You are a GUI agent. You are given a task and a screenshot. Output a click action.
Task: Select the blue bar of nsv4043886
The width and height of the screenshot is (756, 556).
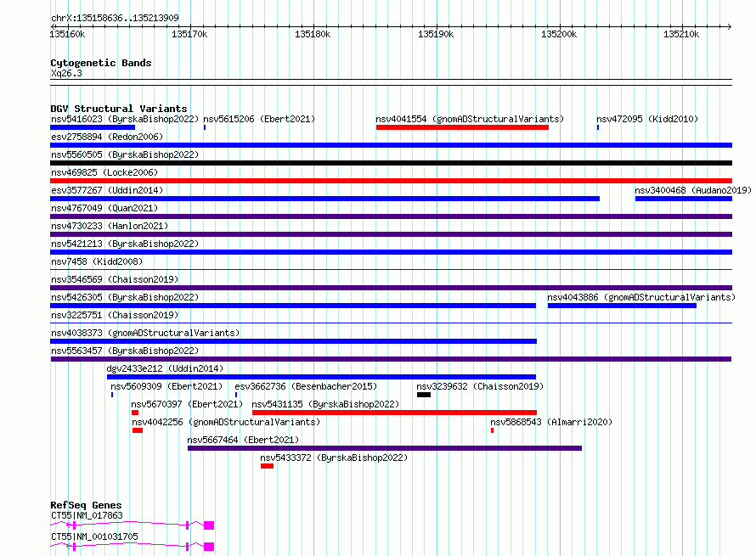[622, 306]
